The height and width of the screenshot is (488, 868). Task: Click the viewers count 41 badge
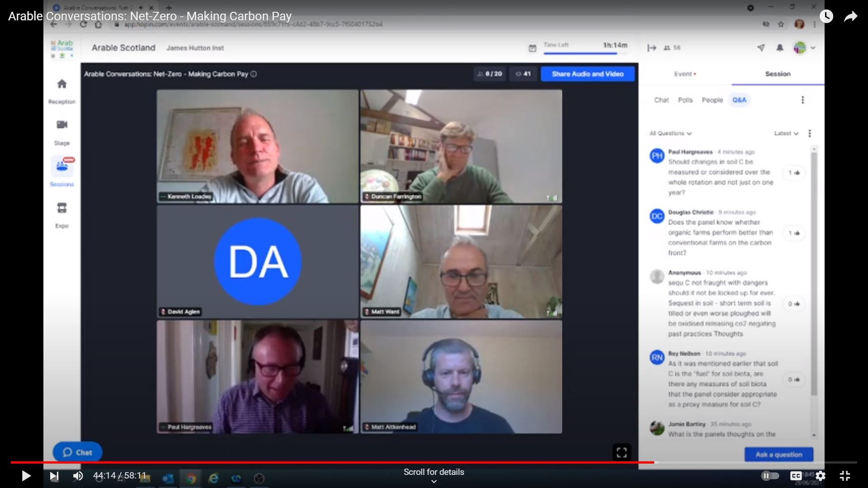pyautogui.click(x=523, y=74)
